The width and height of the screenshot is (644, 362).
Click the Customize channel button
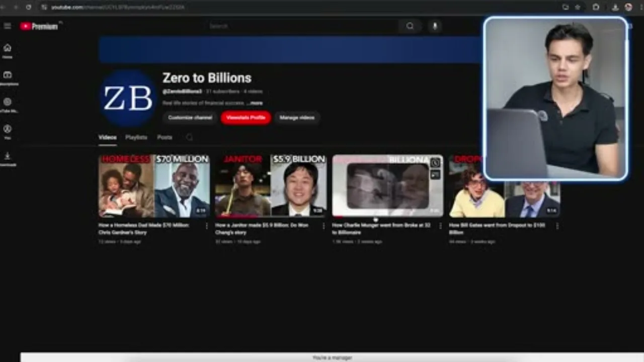[x=190, y=118]
